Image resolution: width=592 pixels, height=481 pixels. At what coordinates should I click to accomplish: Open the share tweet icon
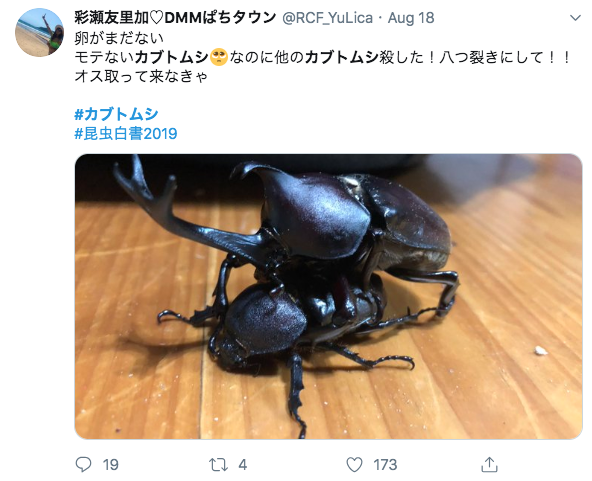489,464
